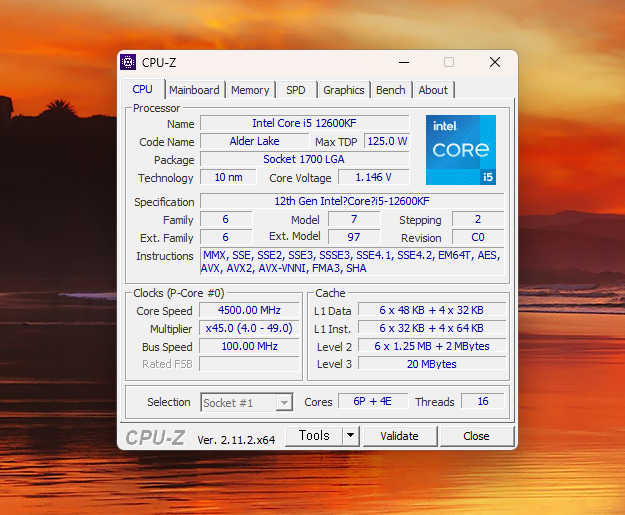Screen dimensions: 625x515
Task: Click the Threads value 16
Action: [483, 401]
